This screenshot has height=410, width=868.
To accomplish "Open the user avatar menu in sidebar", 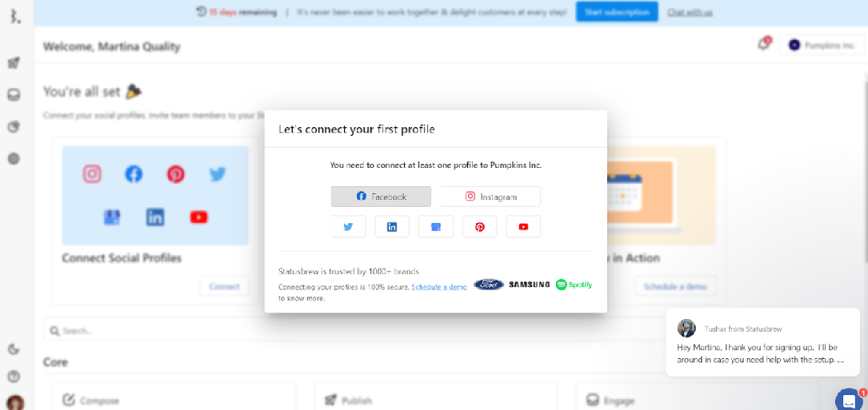I will [14, 403].
